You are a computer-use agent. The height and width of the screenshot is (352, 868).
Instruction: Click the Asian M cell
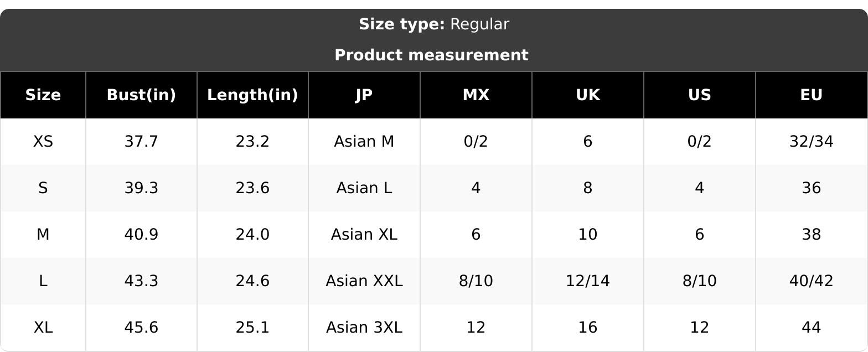pos(364,142)
